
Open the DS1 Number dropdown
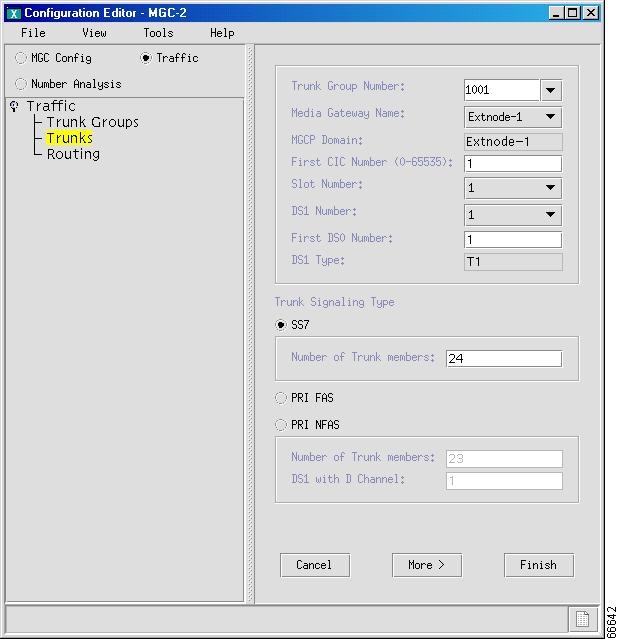coord(513,215)
